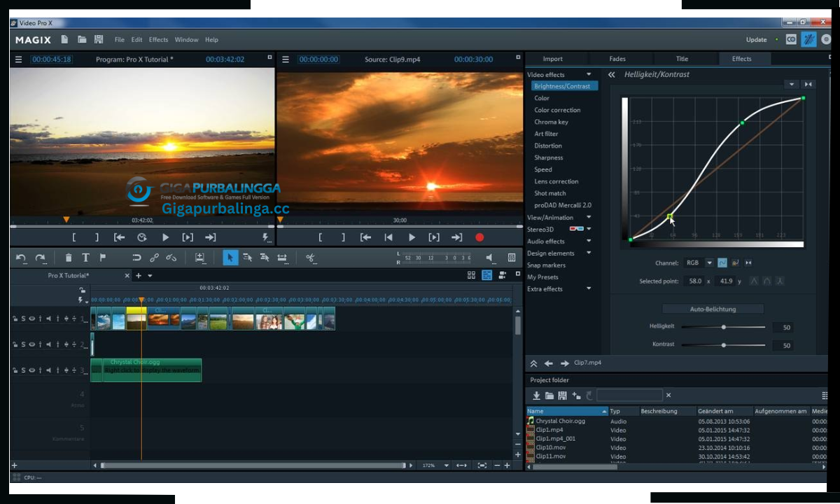This screenshot has height=504, width=840.
Task: Switch to the Import tab
Action: point(552,59)
